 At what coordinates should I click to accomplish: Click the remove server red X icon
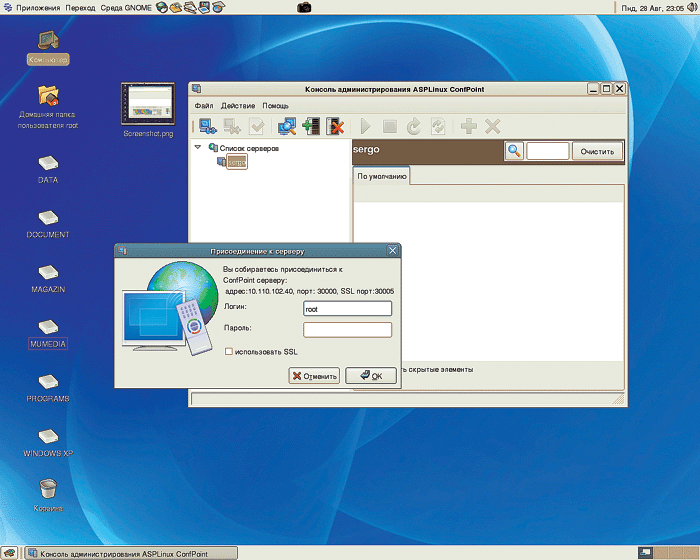(335, 126)
